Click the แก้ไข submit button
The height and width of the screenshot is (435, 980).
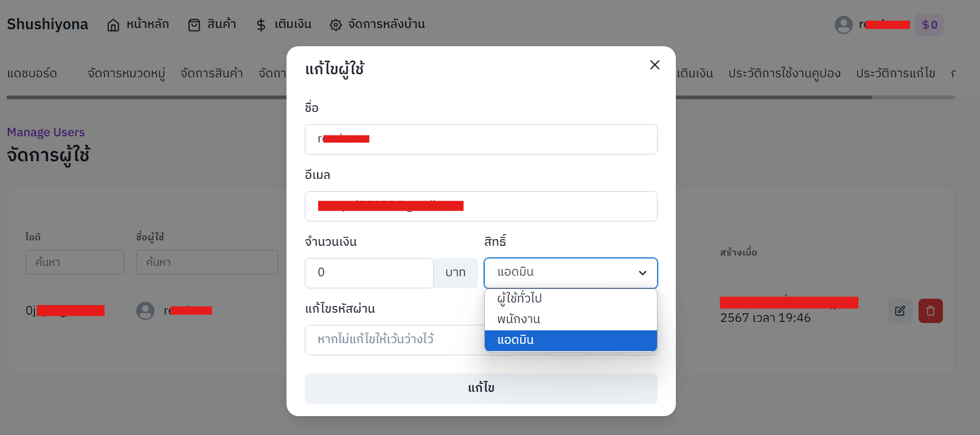[x=481, y=388]
